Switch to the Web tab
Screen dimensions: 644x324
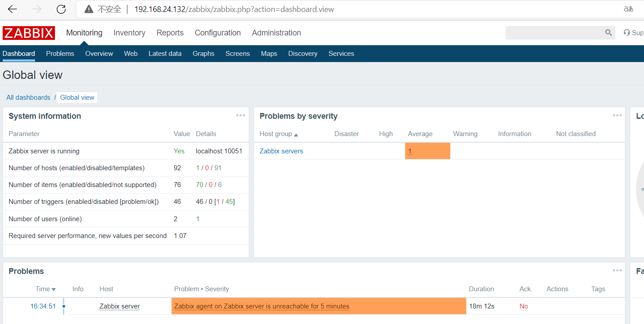(131, 54)
